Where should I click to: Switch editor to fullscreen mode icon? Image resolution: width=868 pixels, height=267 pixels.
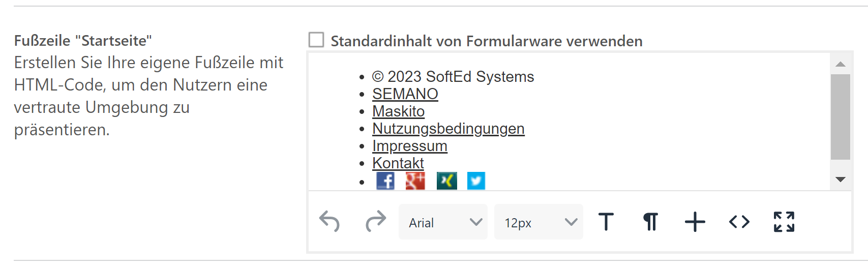pyautogui.click(x=784, y=222)
